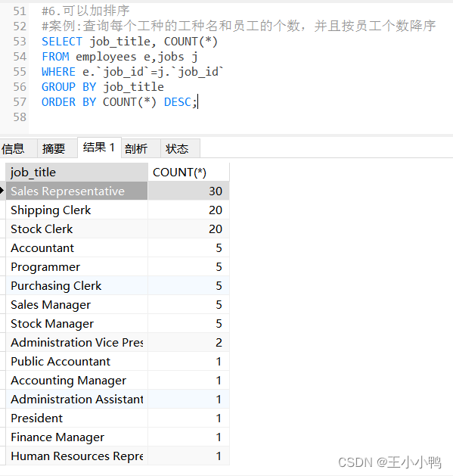
Task: Select the Administration Assistant cell
Action: click(x=77, y=400)
